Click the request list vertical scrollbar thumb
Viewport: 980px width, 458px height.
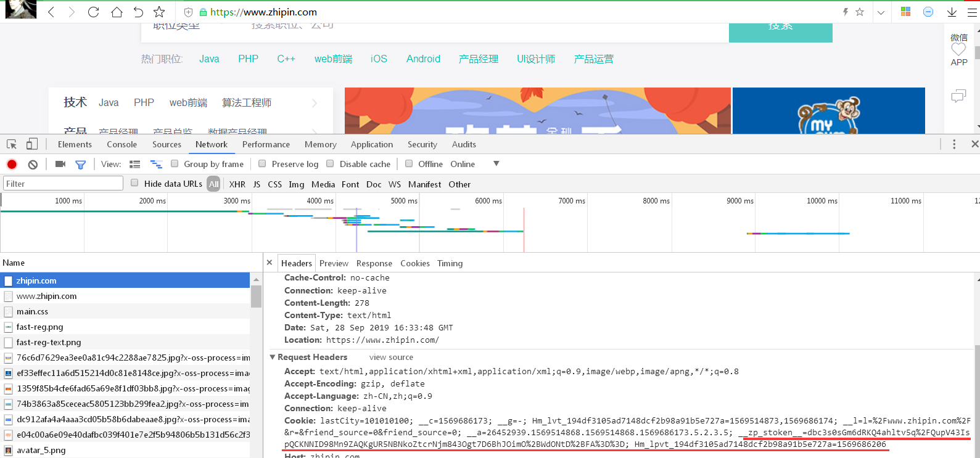pyautogui.click(x=256, y=296)
